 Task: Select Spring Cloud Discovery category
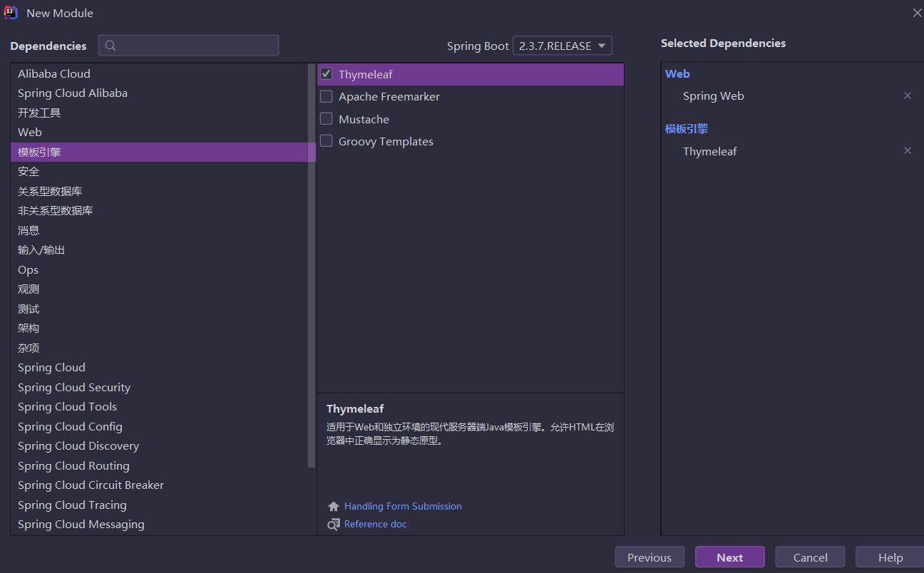coord(159,446)
